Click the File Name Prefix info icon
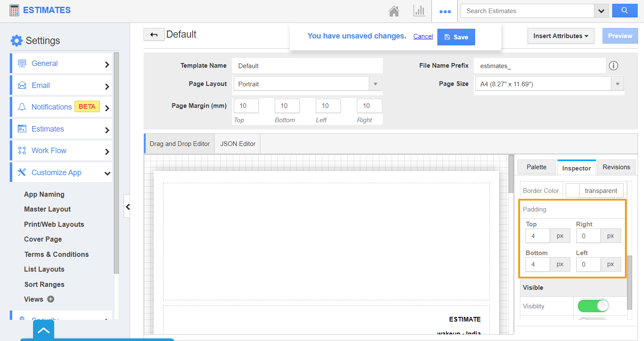The width and height of the screenshot is (644, 341). click(x=614, y=66)
